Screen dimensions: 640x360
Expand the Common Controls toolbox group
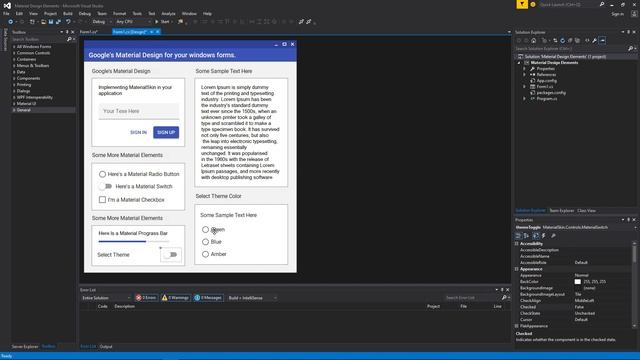tap(14, 53)
